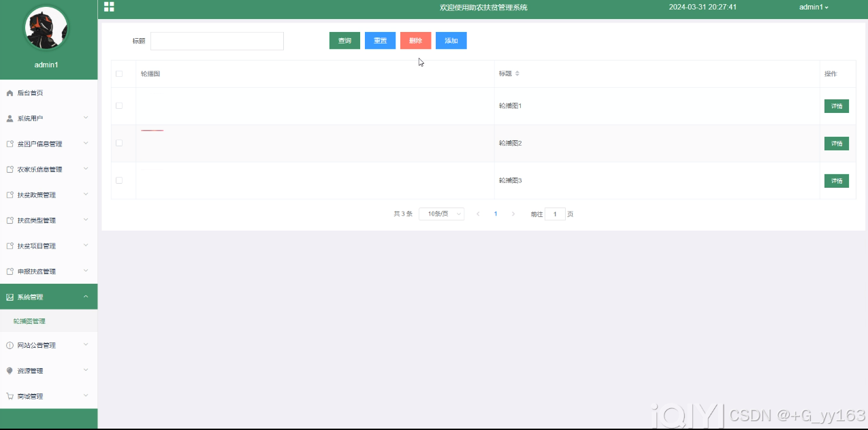Expand 农家乐信息管理 with its chevron
The height and width of the screenshot is (430, 868).
[x=86, y=169]
